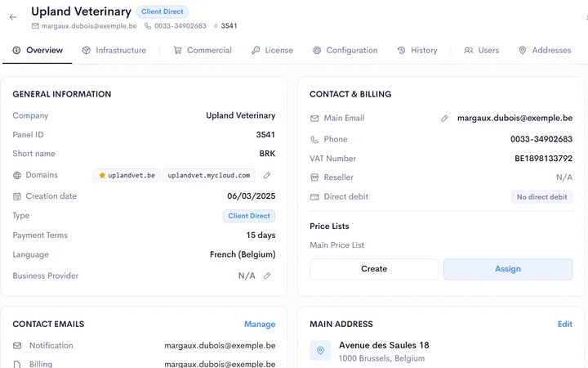Select the uplandvet.mycloud.com domain chip
The image size is (588, 368).
(x=209, y=175)
